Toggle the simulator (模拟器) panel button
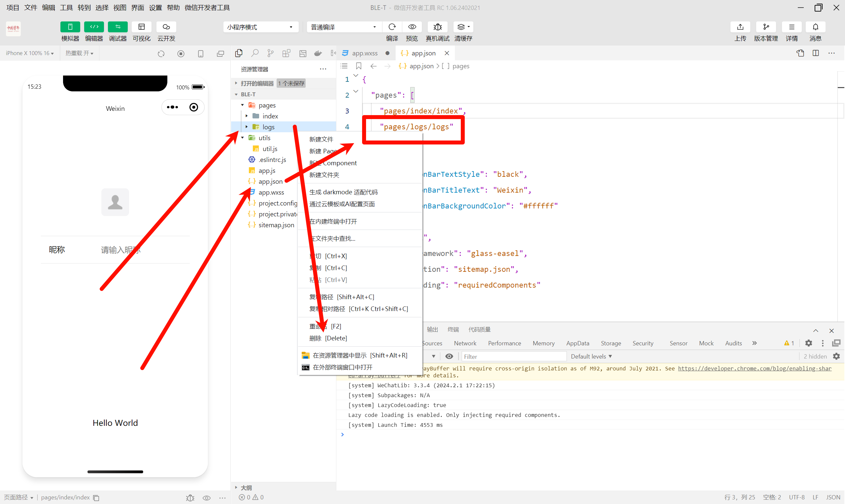The image size is (845, 504). click(70, 27)
